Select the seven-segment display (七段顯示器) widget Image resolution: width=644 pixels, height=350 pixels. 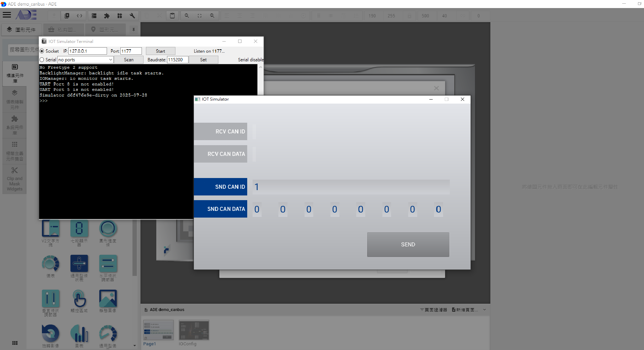pyautogui.click(x=79, y=229)
